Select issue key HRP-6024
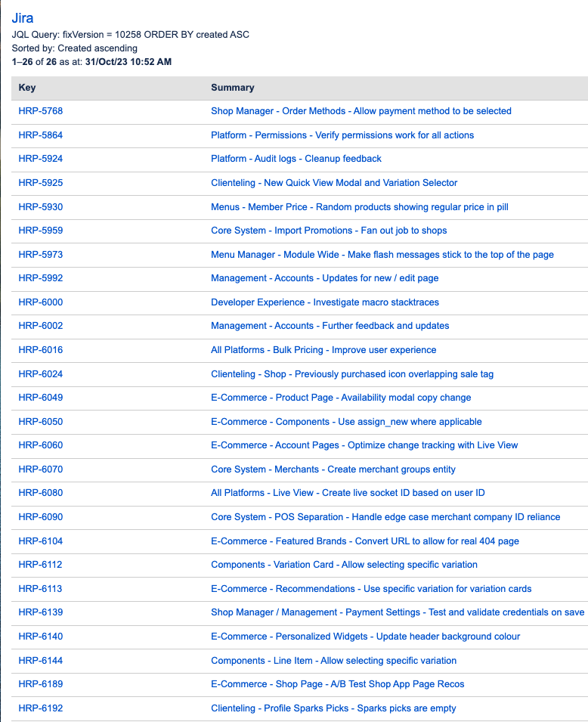The image size is (588, 722). pos(41,374)
